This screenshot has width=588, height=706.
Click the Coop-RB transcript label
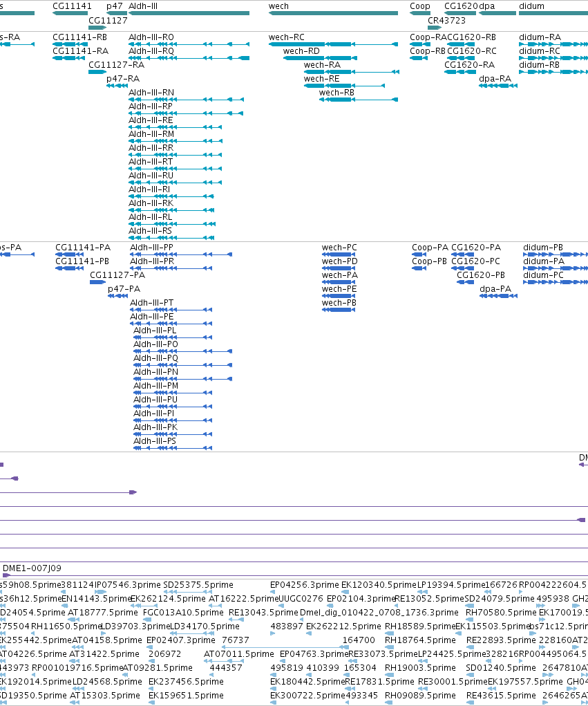(x=428, y=51)
